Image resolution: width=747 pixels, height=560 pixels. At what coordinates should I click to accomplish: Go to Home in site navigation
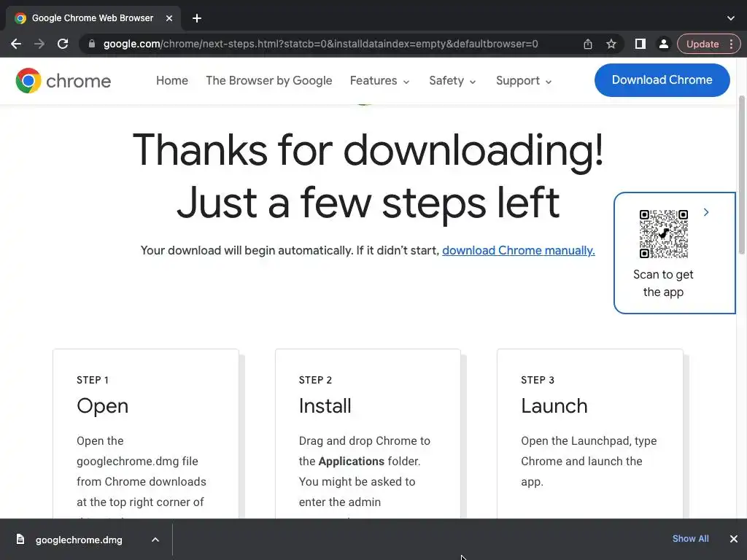click(172, 80)
